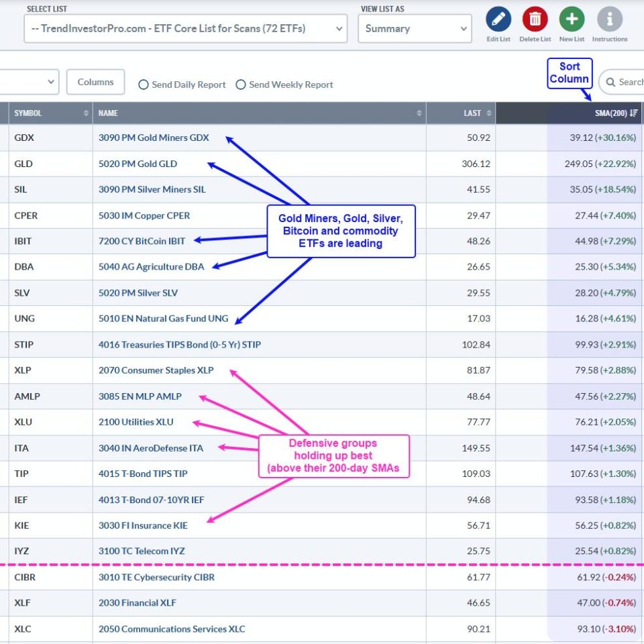Select the Send Weekly Report radio button
Image resolution: width=644 pixels, height=644 pixels.
(241, 85)
